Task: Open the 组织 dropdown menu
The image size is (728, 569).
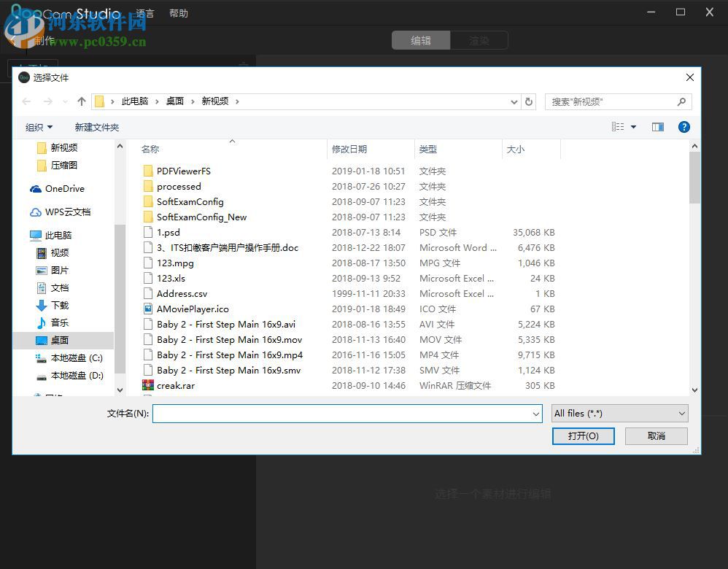Action: [x=39, y=126]
